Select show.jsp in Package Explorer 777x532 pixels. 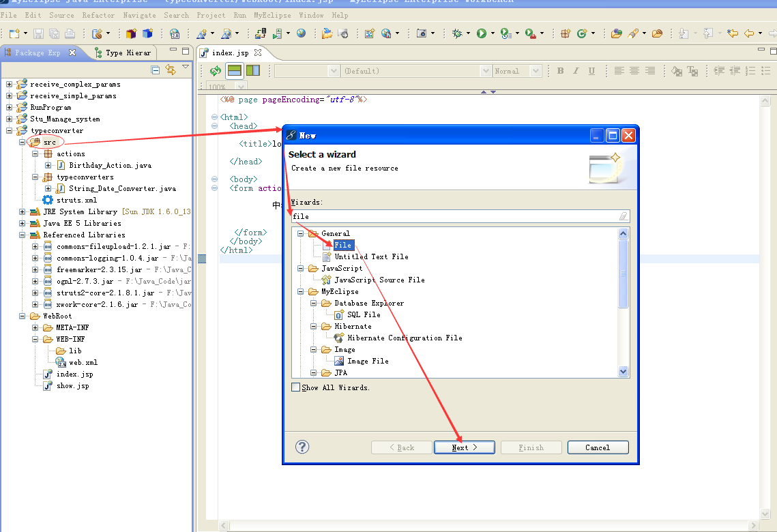(72, 386)
